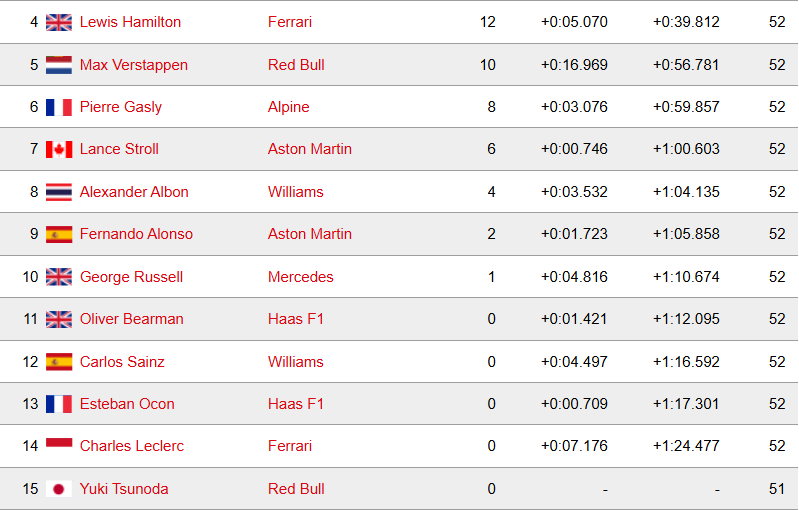Follow the Pierre Gasly link
Screen dimensions: 799x510
coord(121,107)
